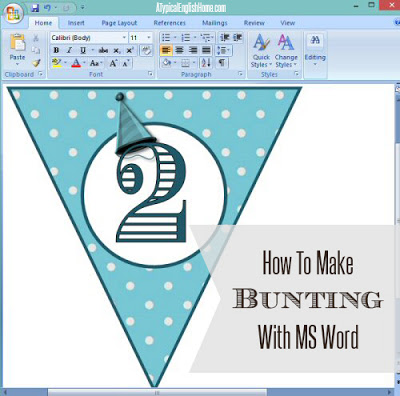Open the Quick Styles gallery dropdown
The image size is (400, 396).
point(261,51)
